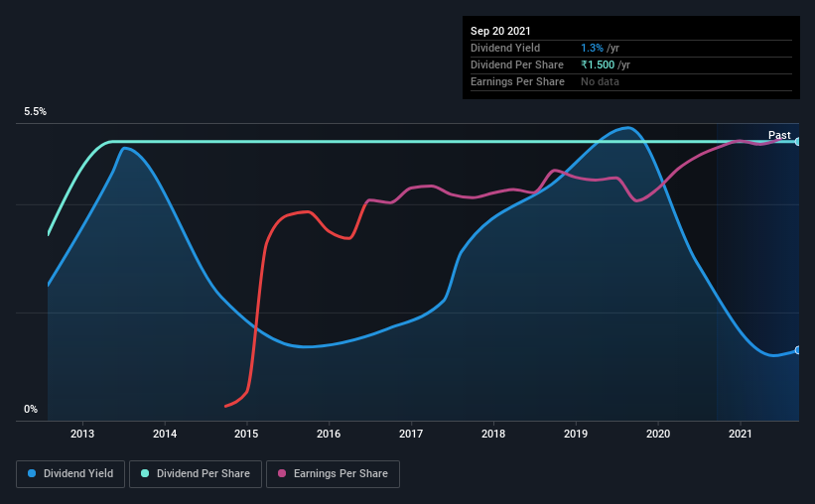Click the blue endpoint marker of Dividend Yield line
Viewport: 815px width, 504px height.
pos(798,350)
